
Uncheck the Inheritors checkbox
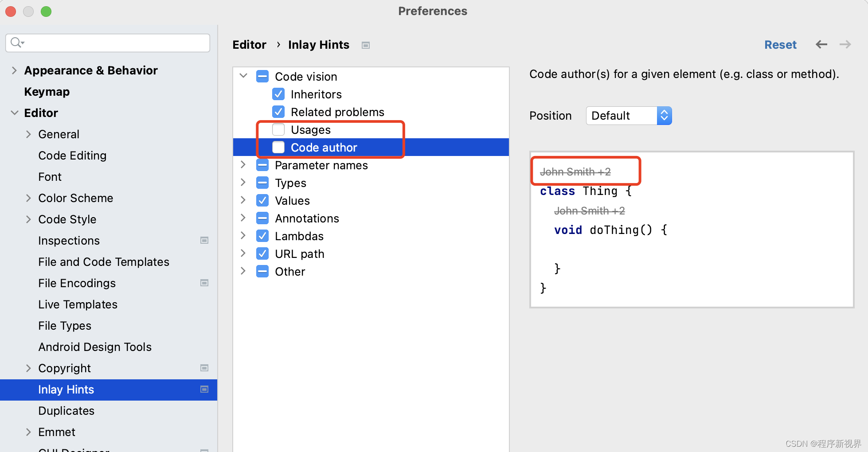tap(278, 94)
